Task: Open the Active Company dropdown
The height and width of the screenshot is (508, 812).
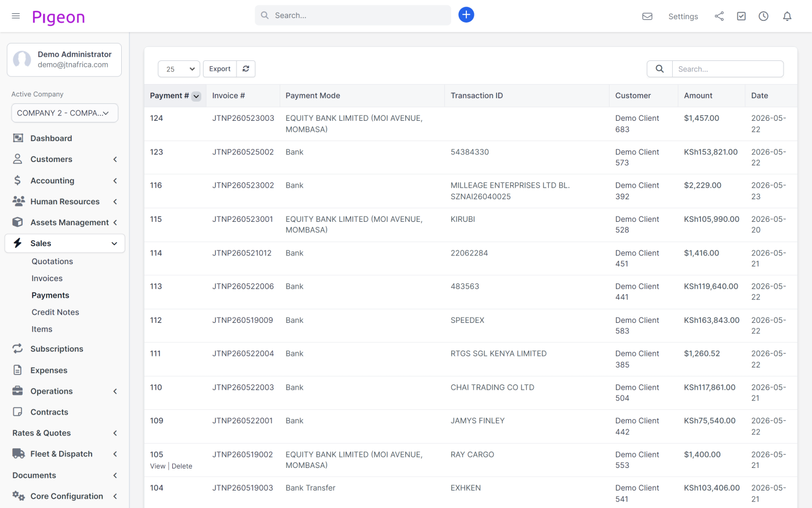Action: tap(64, 113)
